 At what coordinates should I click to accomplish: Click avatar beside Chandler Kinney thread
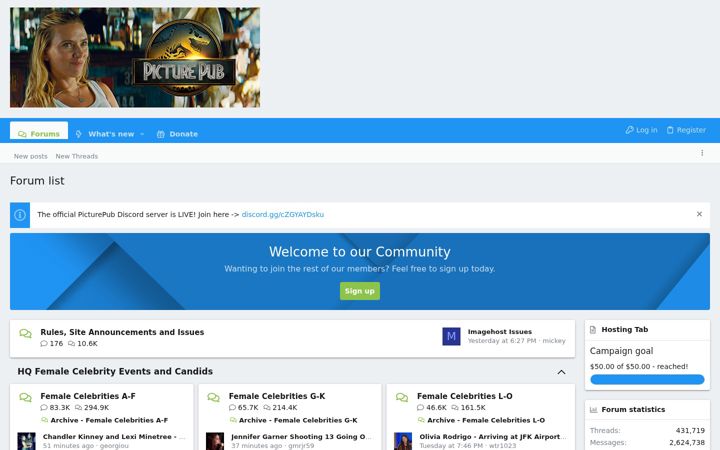(x=26, y=441)
